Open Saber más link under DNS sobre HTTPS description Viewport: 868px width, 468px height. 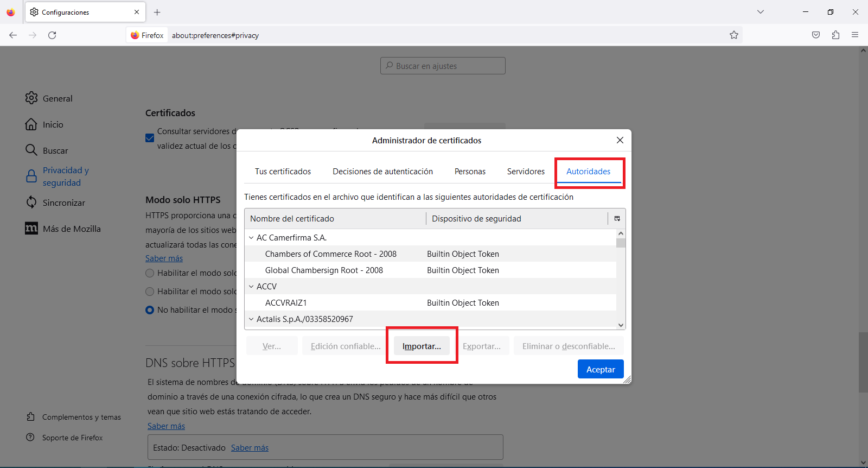166,426
